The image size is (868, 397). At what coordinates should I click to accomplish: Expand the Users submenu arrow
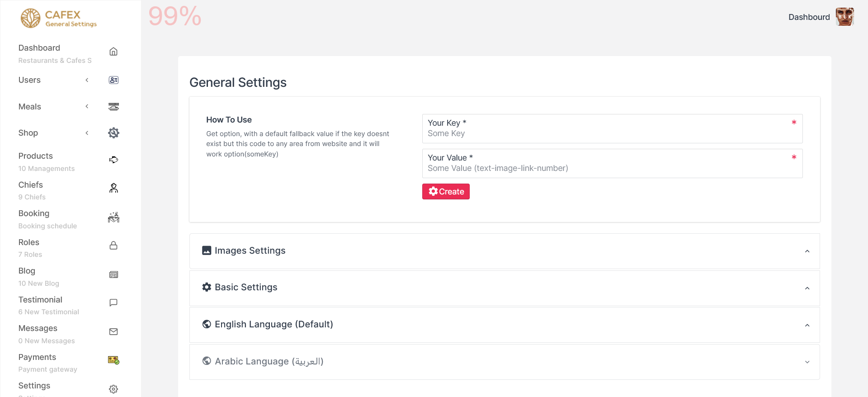[87, 80]
